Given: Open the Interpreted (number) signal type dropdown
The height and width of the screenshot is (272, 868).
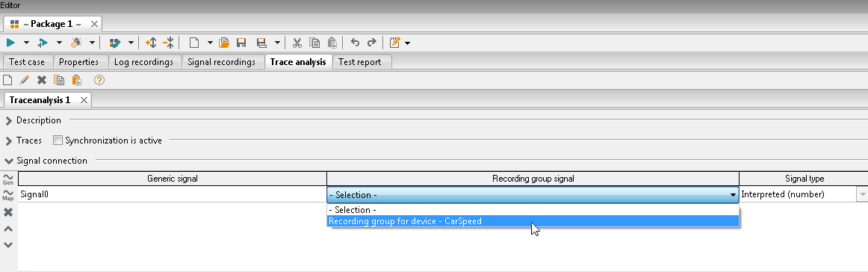Looking at the screenshot, I should 862,194.
